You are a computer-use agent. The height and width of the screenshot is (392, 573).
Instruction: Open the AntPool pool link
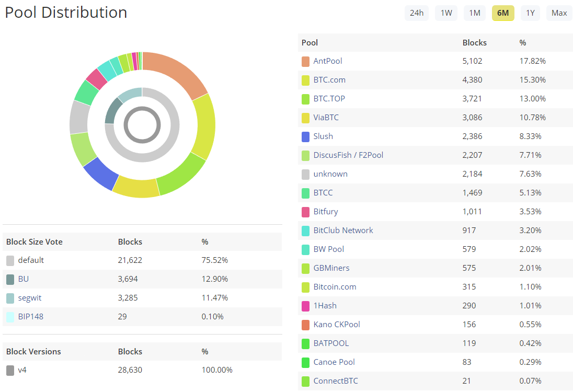(x=328, y=61)
